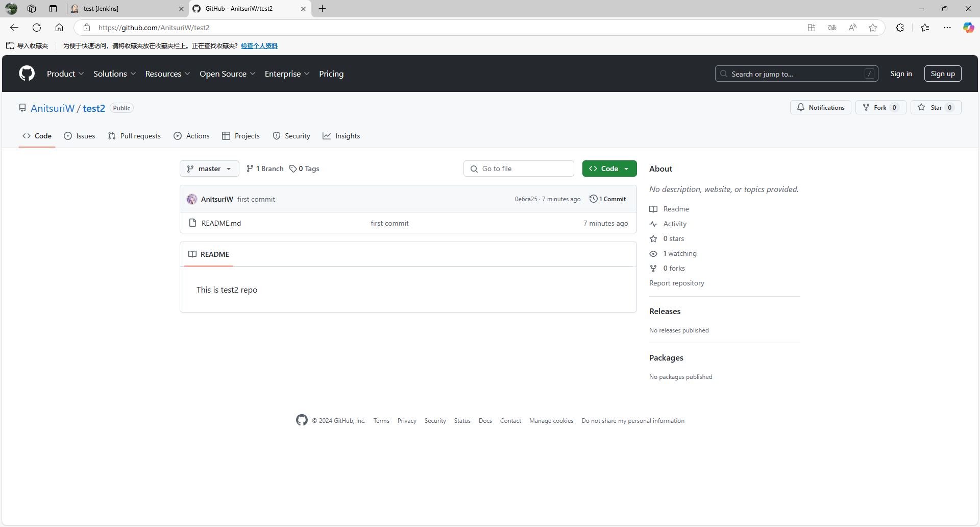
Task: Open the browser extensions icon
Action: tap(900, 28)
